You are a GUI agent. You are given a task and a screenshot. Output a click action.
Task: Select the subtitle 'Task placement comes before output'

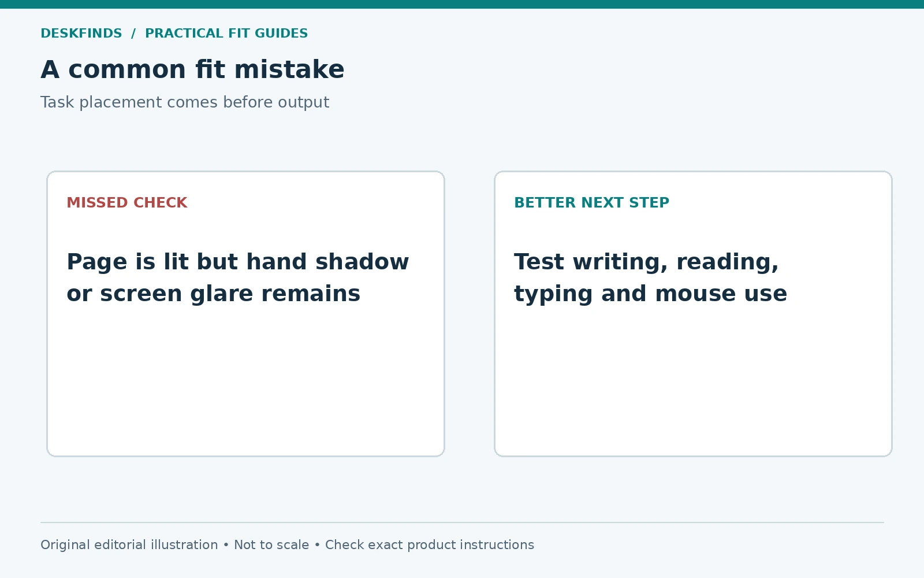tap(185, 102)
